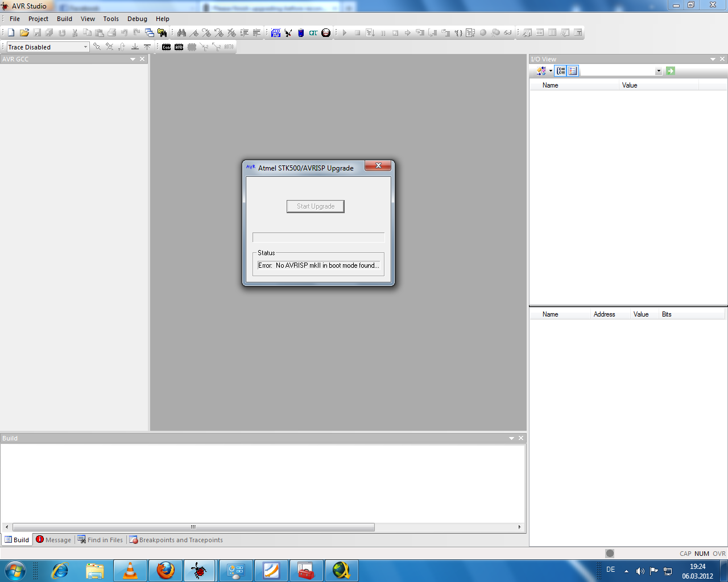Close the Build output panel
The width and height of the screenshot is (728, 582).
pos(521,438)
